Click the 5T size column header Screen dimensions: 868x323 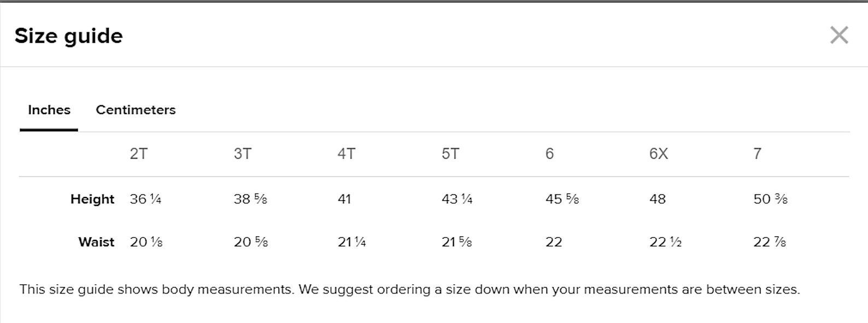(450, 154)
